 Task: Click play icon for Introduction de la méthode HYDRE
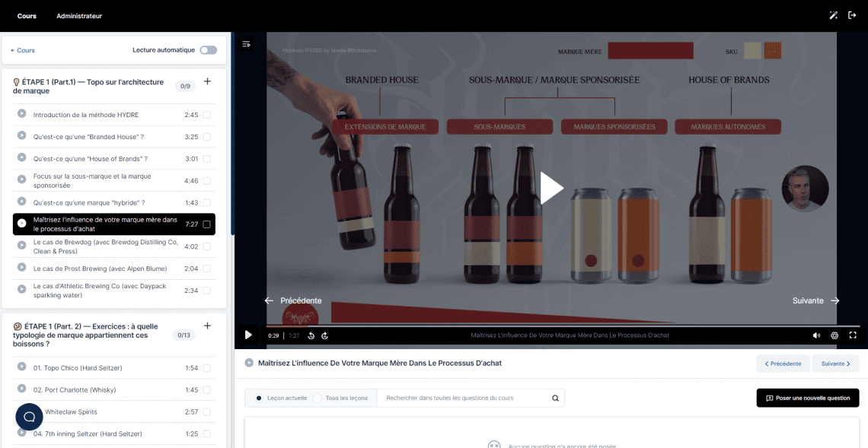21,113
